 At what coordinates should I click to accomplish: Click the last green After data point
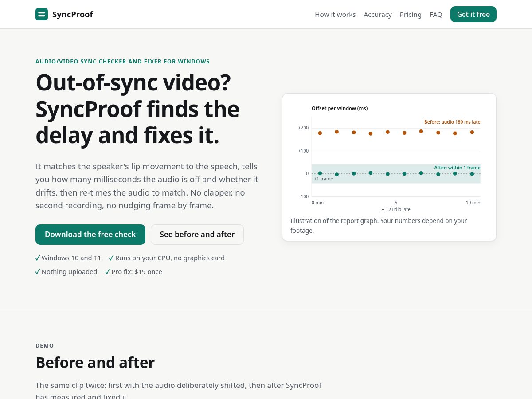tap(472, 174)
